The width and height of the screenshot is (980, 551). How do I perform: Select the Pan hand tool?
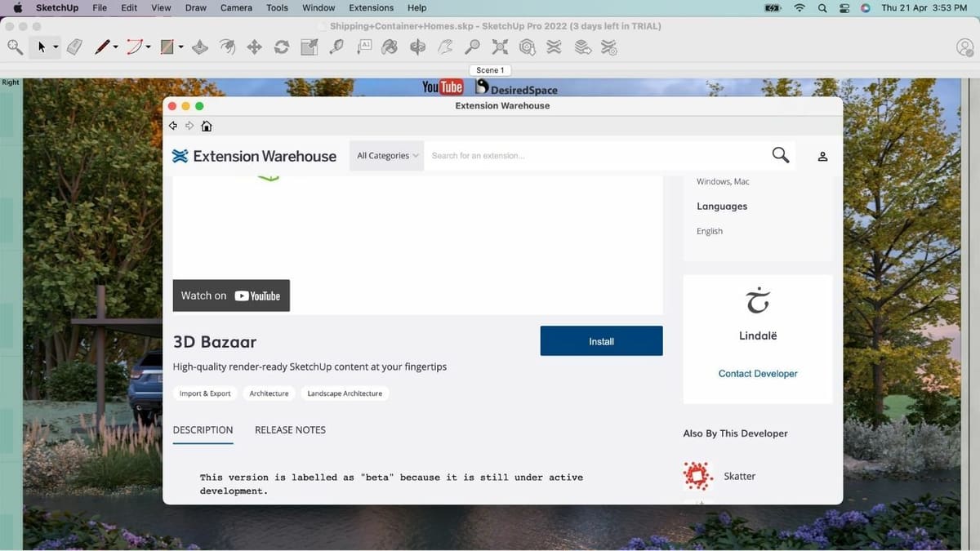coord(445,47)
